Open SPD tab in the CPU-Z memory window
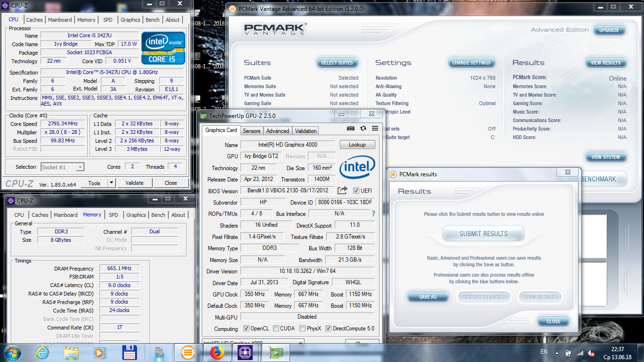The width and height of the screenshot is (644, 362). click(114, 215)
